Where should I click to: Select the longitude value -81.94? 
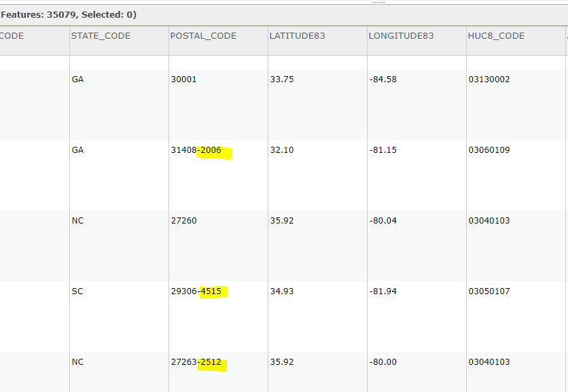(x=383, y=291)
